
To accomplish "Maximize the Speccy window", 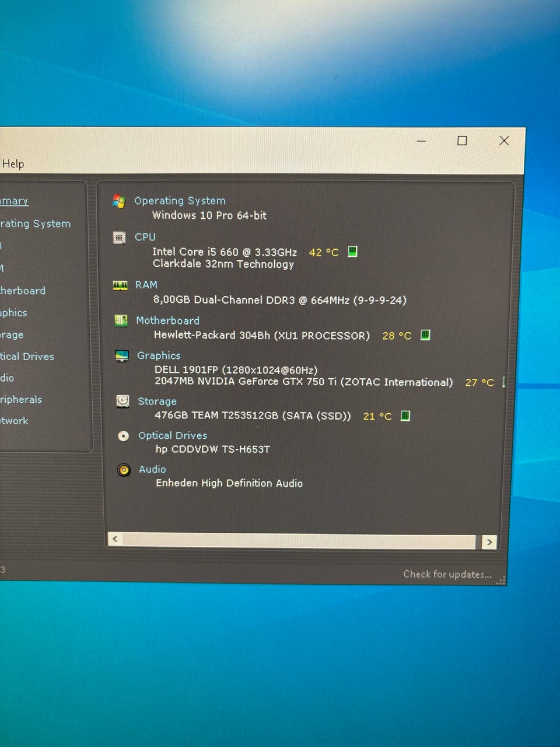I will pos(462,141).
